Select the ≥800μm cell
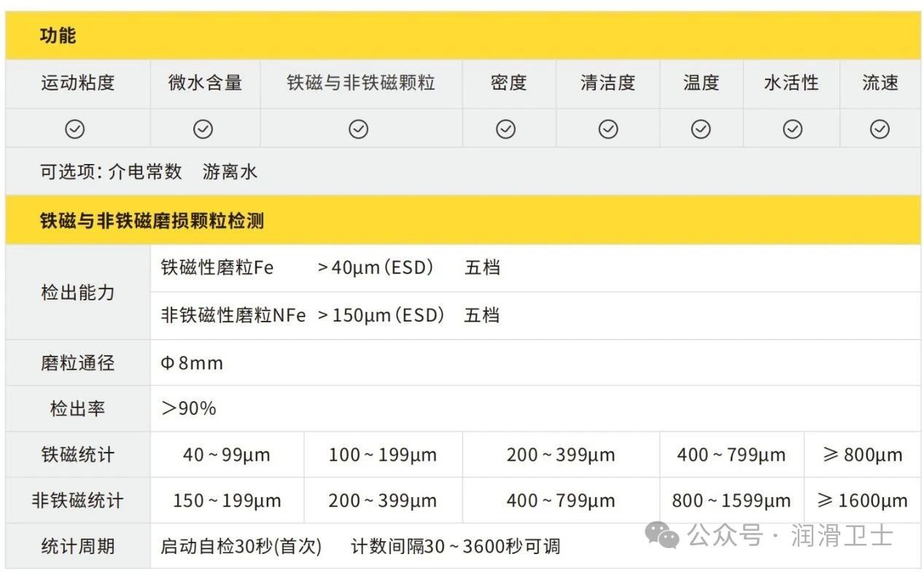 (863, 455)
